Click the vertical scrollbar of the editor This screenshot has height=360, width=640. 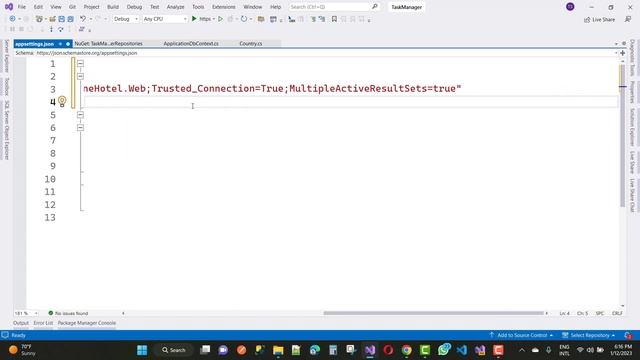(x=622, y=135)
